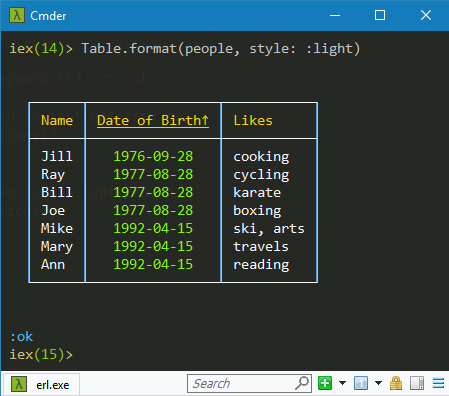
Task: Click Ray's date '1977-08-28'
Action: tap(153, 174)
